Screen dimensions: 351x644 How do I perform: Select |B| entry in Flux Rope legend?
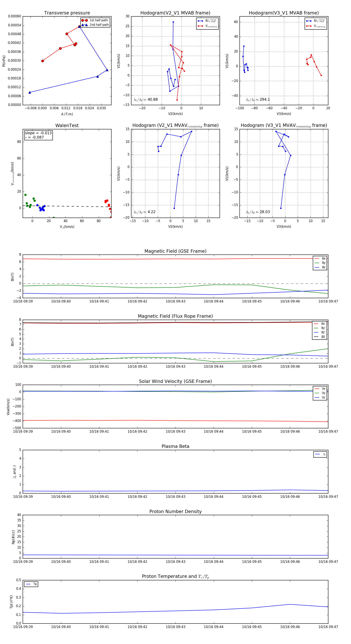[320, 337]
